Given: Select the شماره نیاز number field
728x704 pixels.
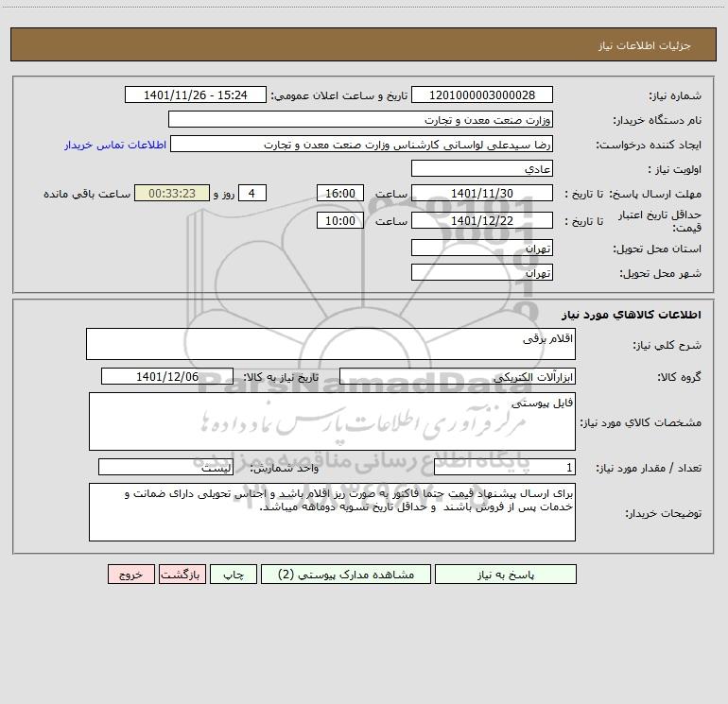Looking at the screenshot, I should click(x=482, y=94).
